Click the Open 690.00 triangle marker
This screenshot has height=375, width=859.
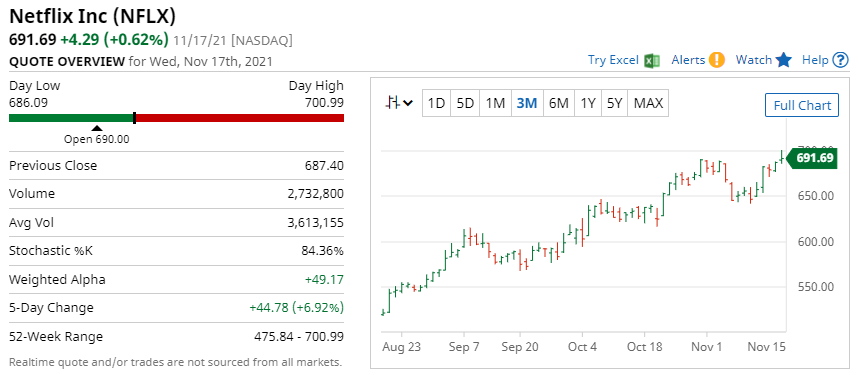(97, 128)
